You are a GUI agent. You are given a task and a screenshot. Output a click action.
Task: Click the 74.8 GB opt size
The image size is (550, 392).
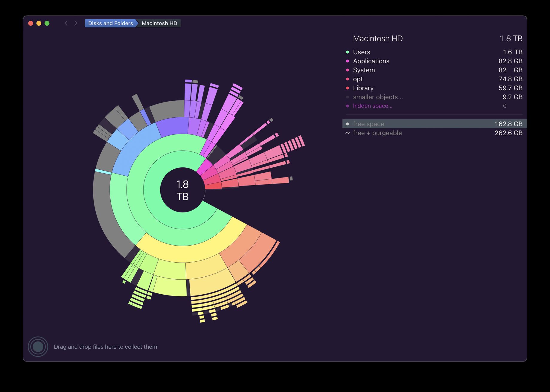510,79
